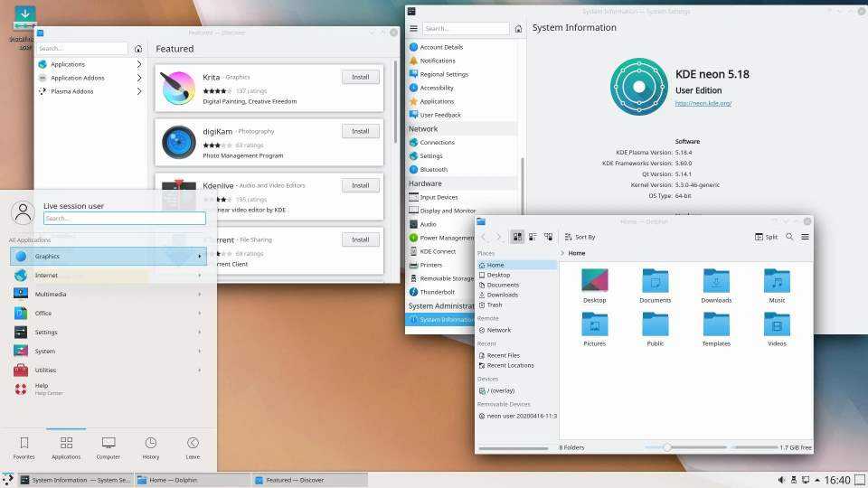Expand Plasma Addons in Discover sidebar
Screen dimensions: 868x488
point(90,91)
